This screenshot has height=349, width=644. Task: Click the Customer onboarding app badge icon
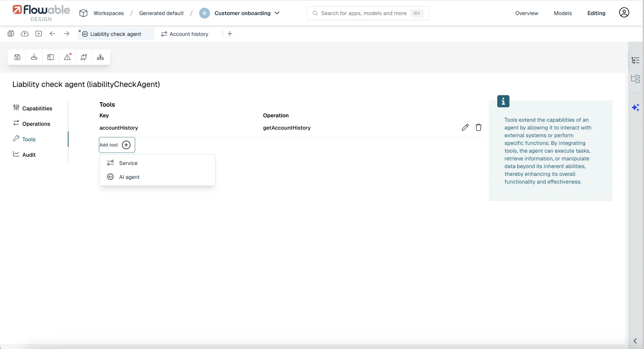pyautogui.click(x=204, y=13)
